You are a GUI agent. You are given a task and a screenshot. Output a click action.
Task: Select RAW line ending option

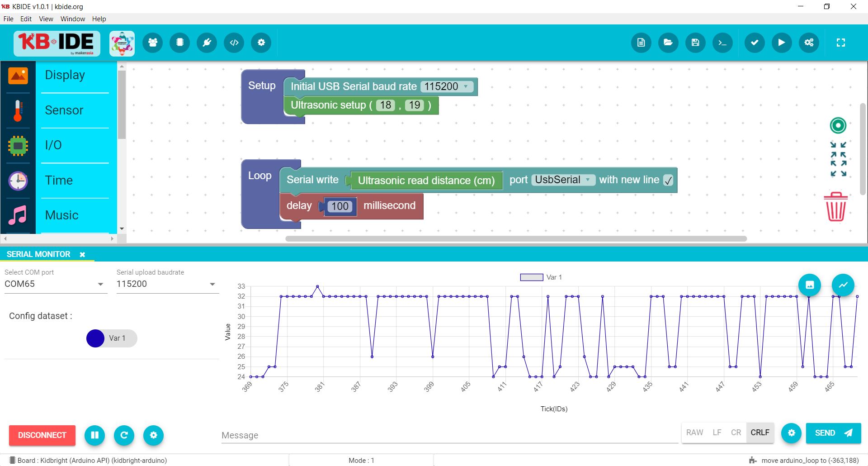tap(694, 433)
